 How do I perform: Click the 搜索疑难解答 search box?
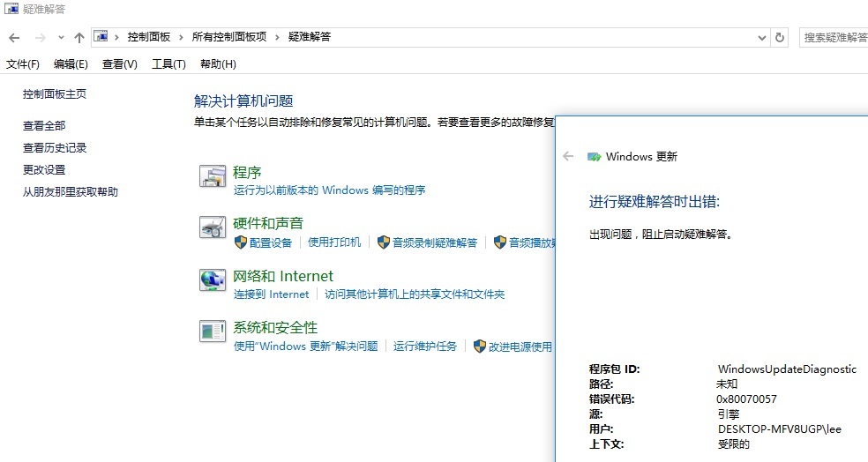834,38
